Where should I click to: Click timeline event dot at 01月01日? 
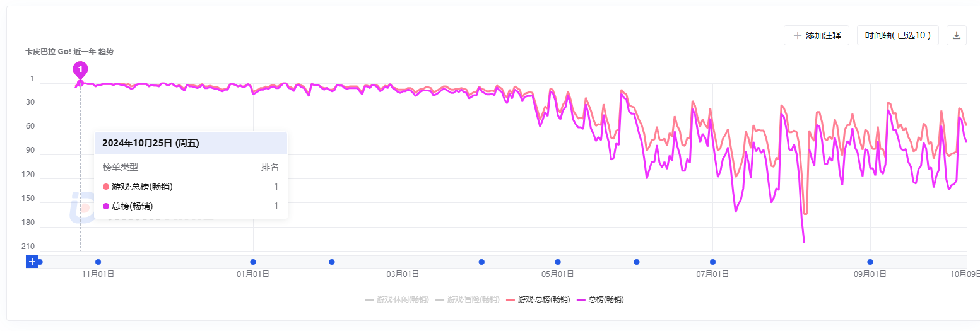(x=253, y=262)
